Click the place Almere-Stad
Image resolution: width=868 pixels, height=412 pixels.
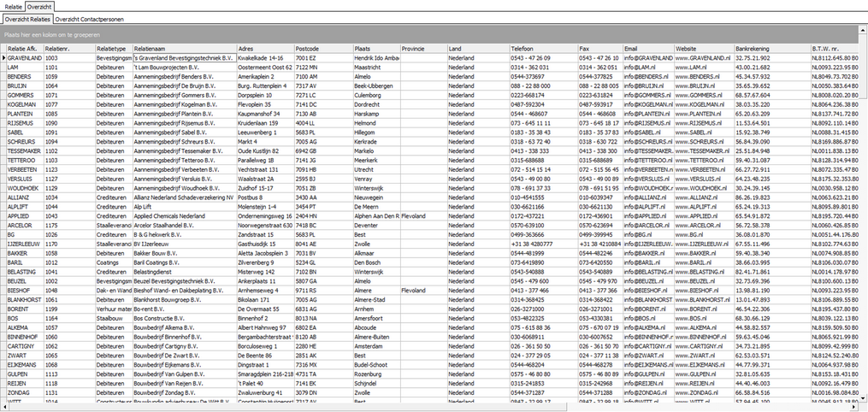tap(376, 300)
